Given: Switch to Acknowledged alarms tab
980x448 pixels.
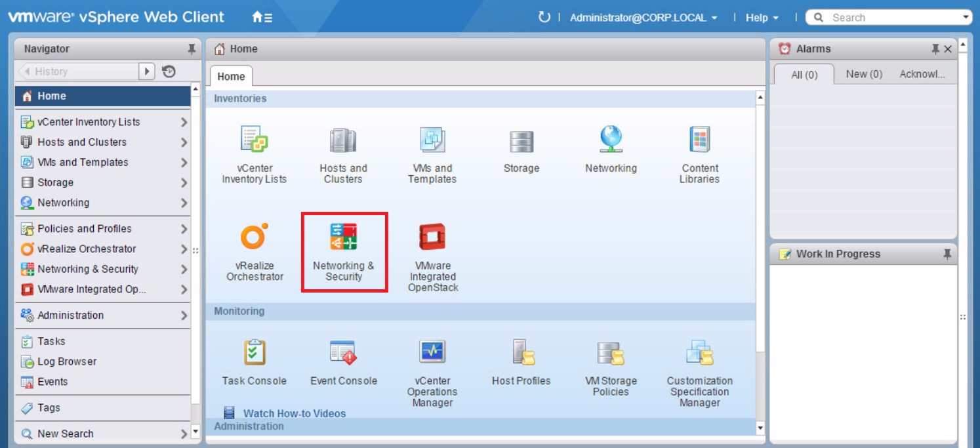Looking at the screenshot, I should pyautogui.click(x=922, y=74).
